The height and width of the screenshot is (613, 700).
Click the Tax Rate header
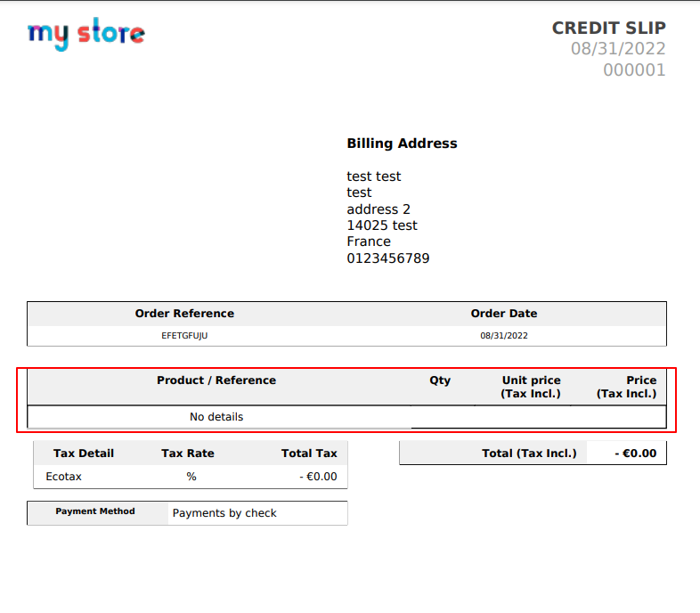pos(188,454)
